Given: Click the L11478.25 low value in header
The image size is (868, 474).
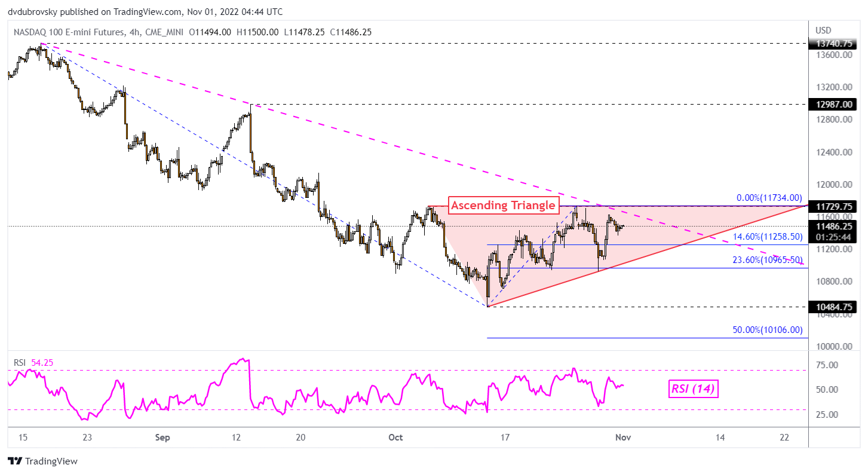Looking at the screenshot, I should [303, 32].
